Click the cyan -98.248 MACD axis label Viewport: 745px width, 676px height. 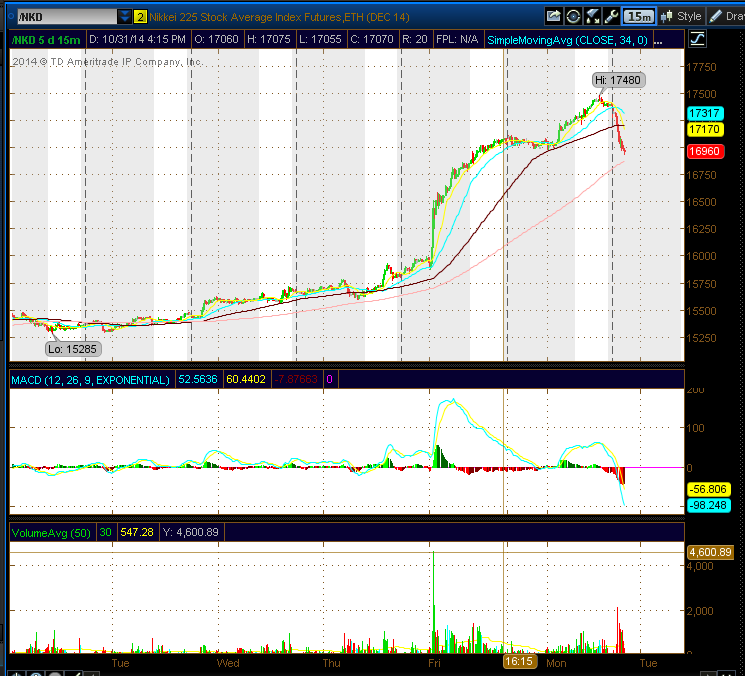click(708, 505)
